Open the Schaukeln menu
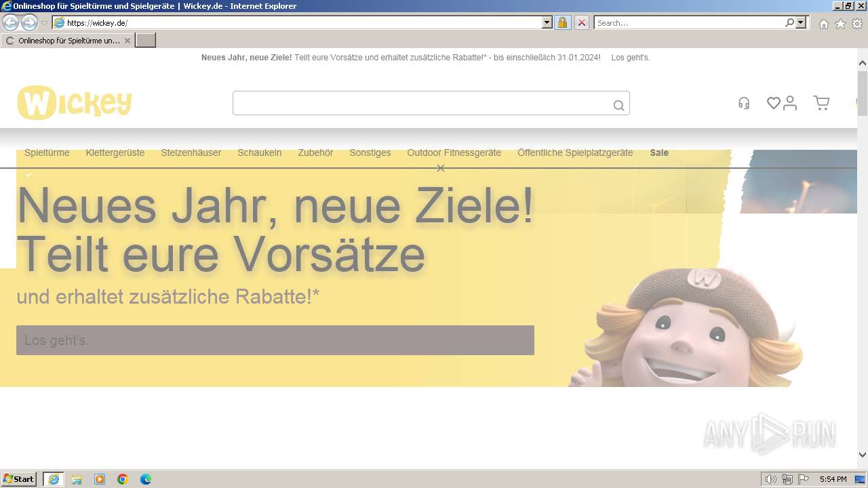868x488 pixels. click(260, 152)
